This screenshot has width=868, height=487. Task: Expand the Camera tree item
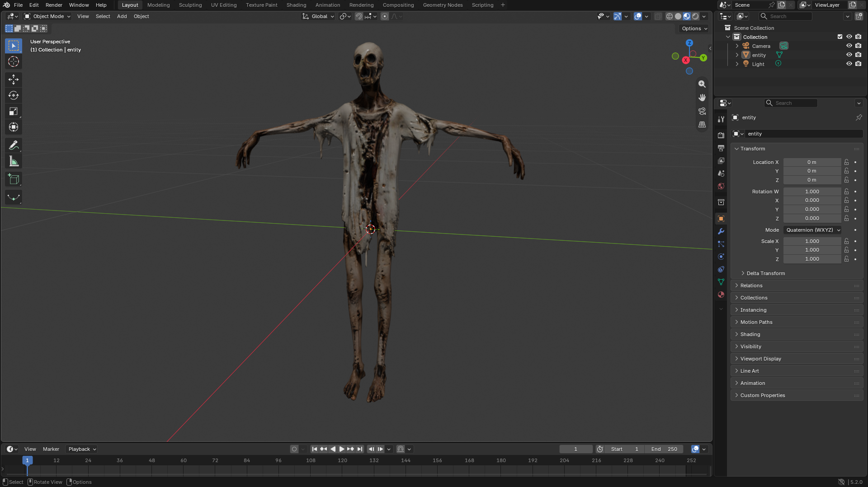coord(737,46)
